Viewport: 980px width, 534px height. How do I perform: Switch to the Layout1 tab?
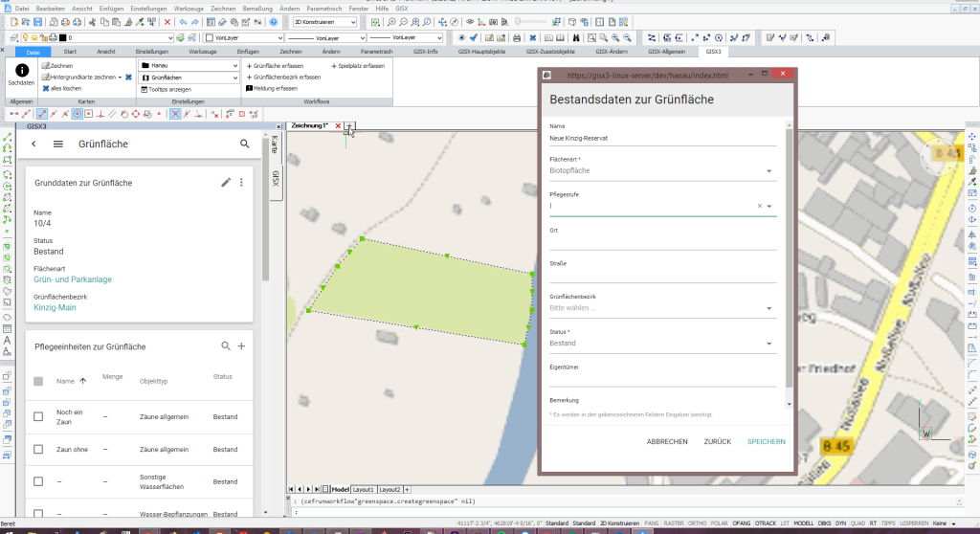(x=363, y=490)
